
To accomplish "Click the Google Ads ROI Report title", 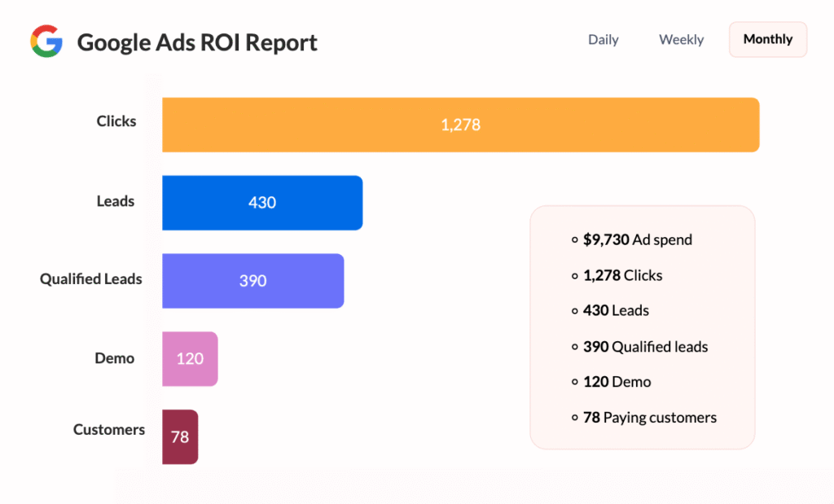I will pos(197,42).
